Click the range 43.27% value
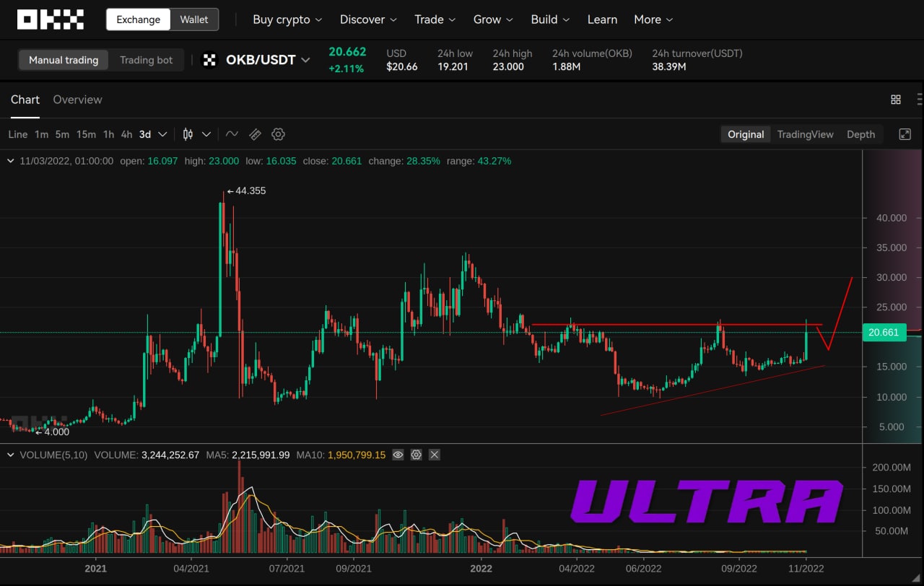924x586 pixels. pos(494,161)
